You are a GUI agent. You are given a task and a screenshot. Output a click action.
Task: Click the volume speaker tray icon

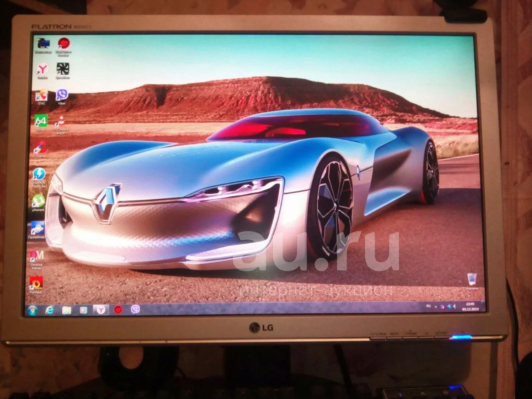click(454, 307)
